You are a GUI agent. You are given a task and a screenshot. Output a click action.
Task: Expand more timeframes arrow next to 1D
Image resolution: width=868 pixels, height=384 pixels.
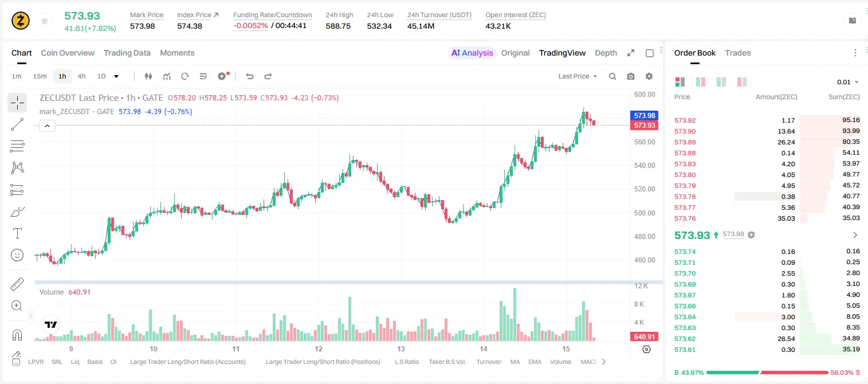click(116, 76)
